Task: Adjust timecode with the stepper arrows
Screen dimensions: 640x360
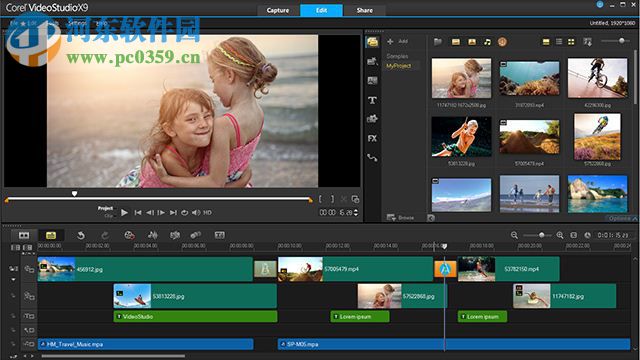Action: coord(356,212)
